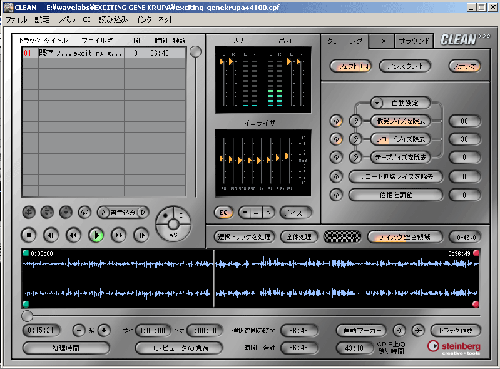The width and height of the screenshot is (500, 369).
Task: Click the left input level fader handle
Action: pyautogui.click(x=221, y=62)
